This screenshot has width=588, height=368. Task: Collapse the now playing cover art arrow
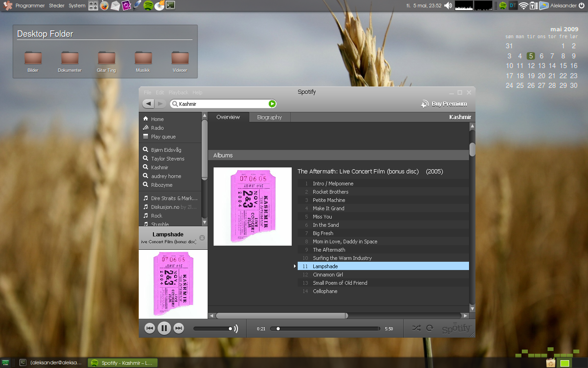pos(202,238)
